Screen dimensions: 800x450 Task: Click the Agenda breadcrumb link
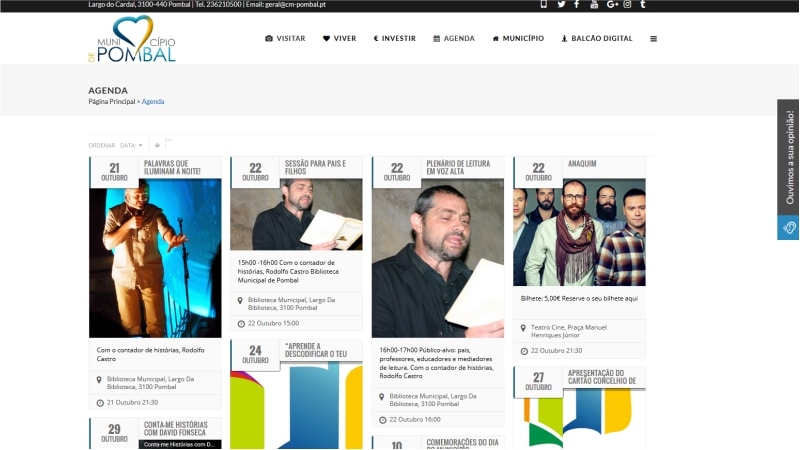tap(153, 102)
